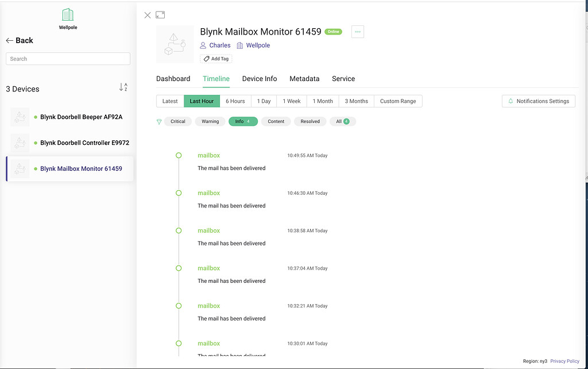Viewport: 588px width, 369px height.
Task: Open the mailbox event at 10:46:30 AM
Action: tap(209, 193)
